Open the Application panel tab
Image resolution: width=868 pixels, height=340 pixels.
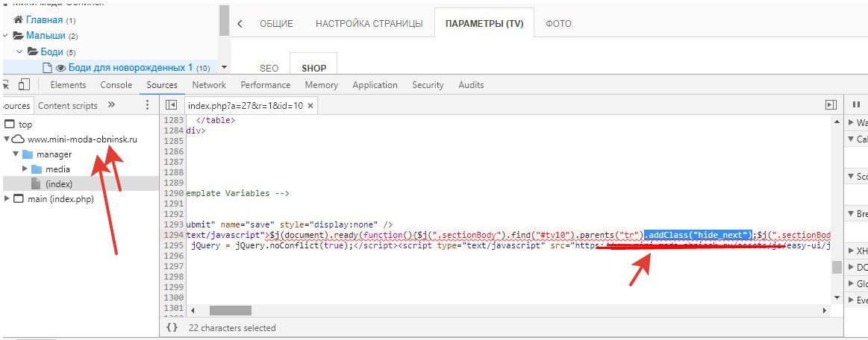click(x=375, y=84)
